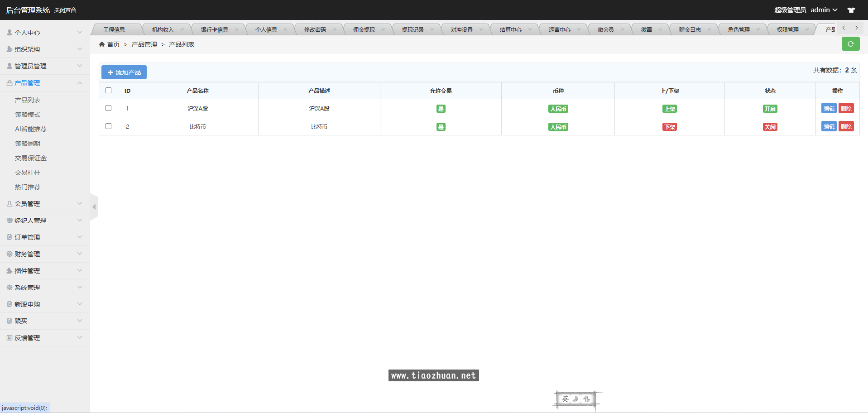The height and width of the screenshot is (413, 868).
Task: Open 策略周期 in the sidebar
Action: (28, 144)
